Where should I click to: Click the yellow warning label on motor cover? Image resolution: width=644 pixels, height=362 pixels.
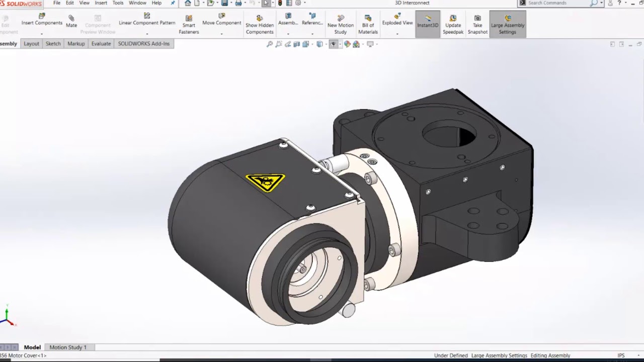coord(265,182)
